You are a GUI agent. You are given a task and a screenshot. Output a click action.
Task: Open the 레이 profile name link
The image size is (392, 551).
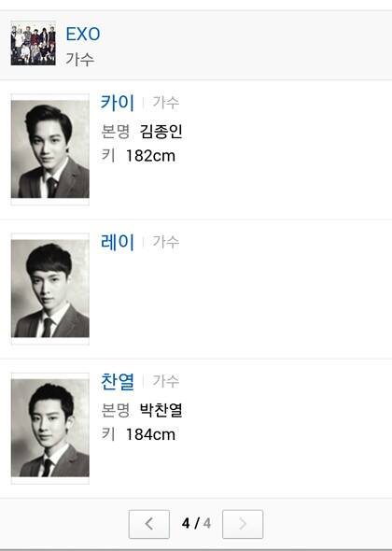tap(118, 242)
